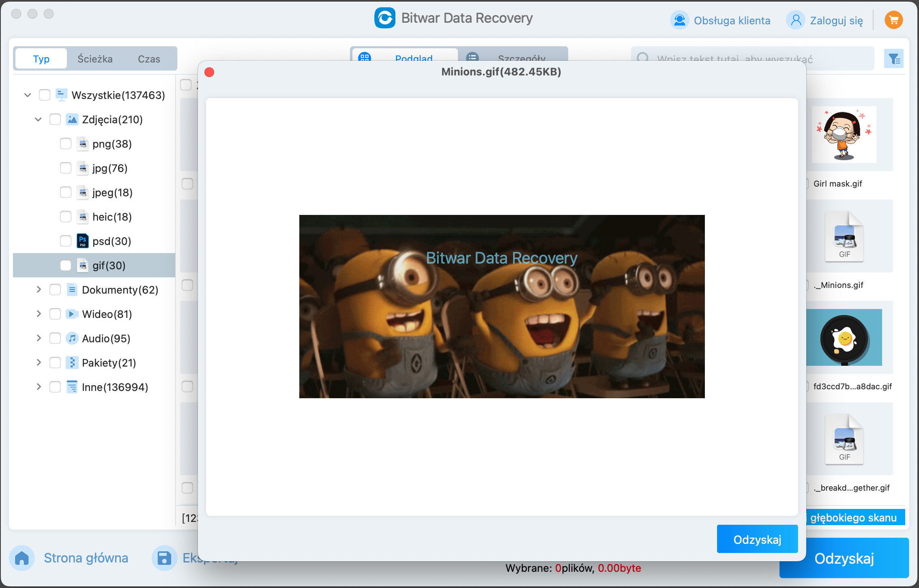Expand the Inne(136994) group
The image size is (919, 588).
click(39, 387)
